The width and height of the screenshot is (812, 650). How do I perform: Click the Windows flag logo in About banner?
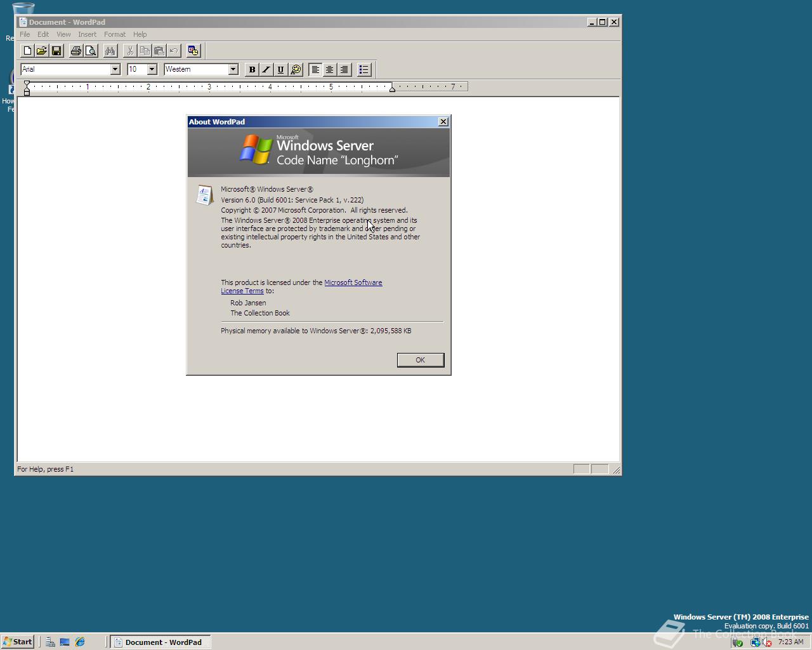[255, 150]
